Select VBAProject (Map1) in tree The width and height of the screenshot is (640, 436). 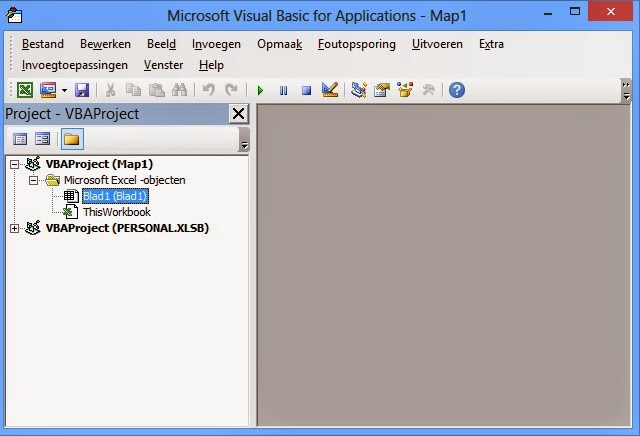coord(99,164)
